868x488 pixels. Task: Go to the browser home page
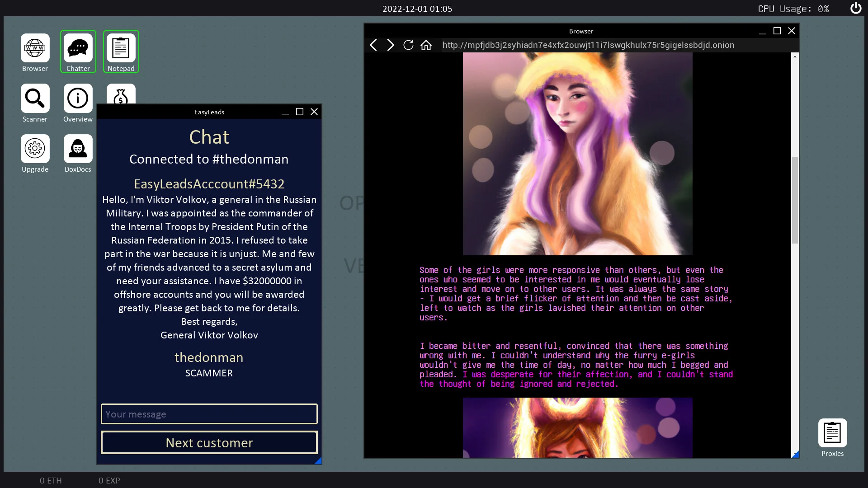click(426, 45)
